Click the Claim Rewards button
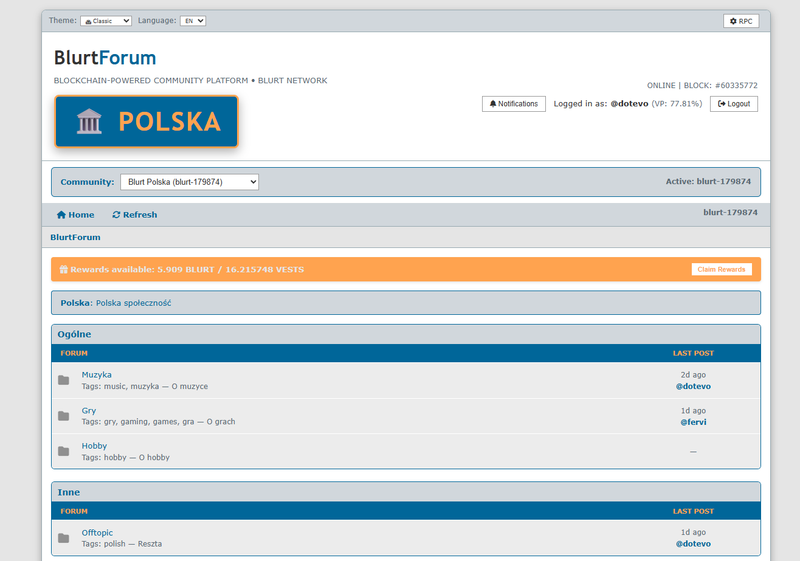Image resolution: width=800 pixels, height=561 pixels. (x=721, y=269)
